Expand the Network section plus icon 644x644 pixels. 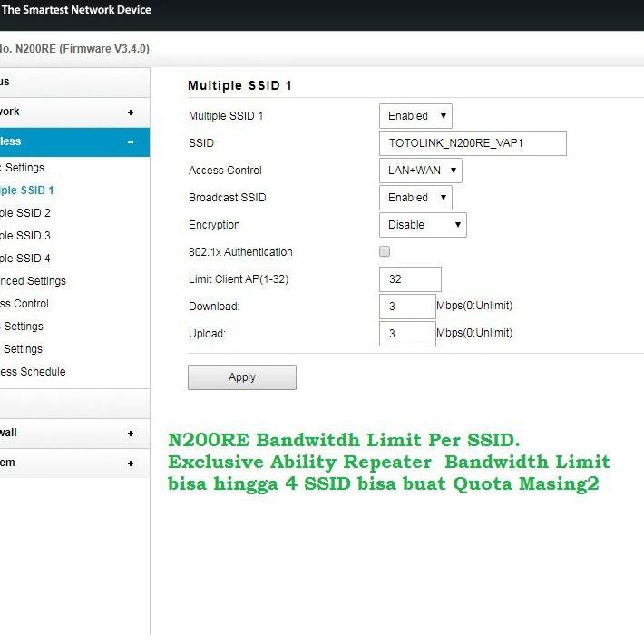coord(131,112)
